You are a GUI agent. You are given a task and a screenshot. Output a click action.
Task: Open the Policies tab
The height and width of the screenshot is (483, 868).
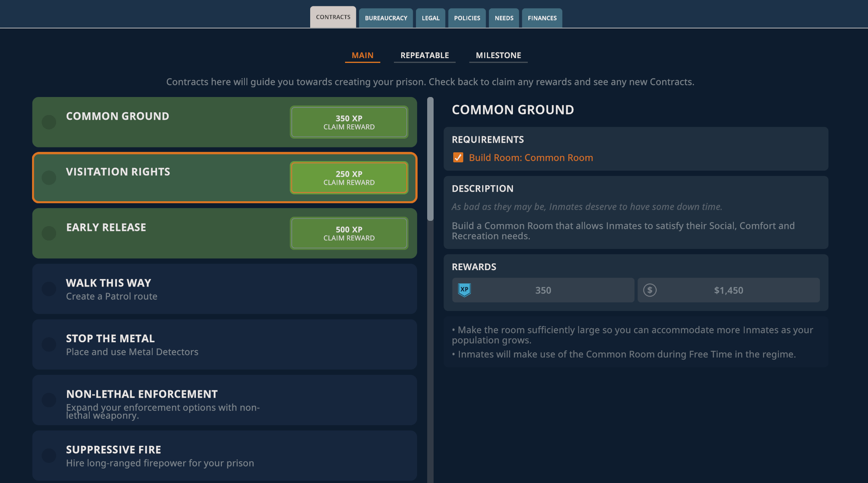point(467,18)
